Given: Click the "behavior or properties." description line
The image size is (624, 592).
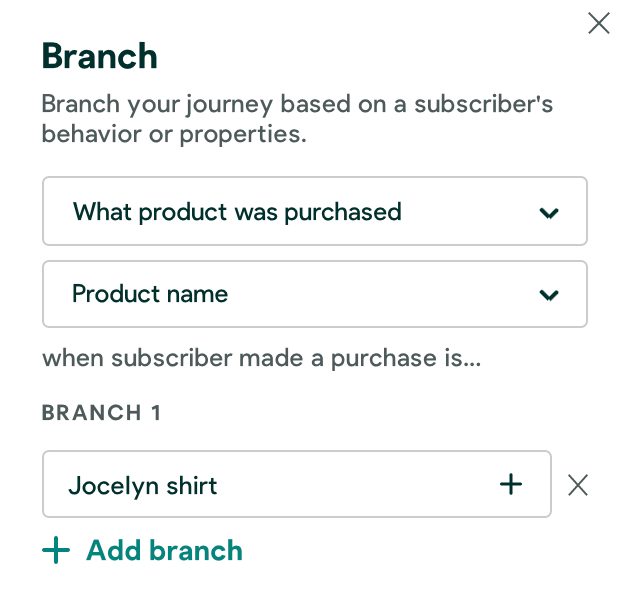Looking at the screenshot, I should (x=174, y=134).
